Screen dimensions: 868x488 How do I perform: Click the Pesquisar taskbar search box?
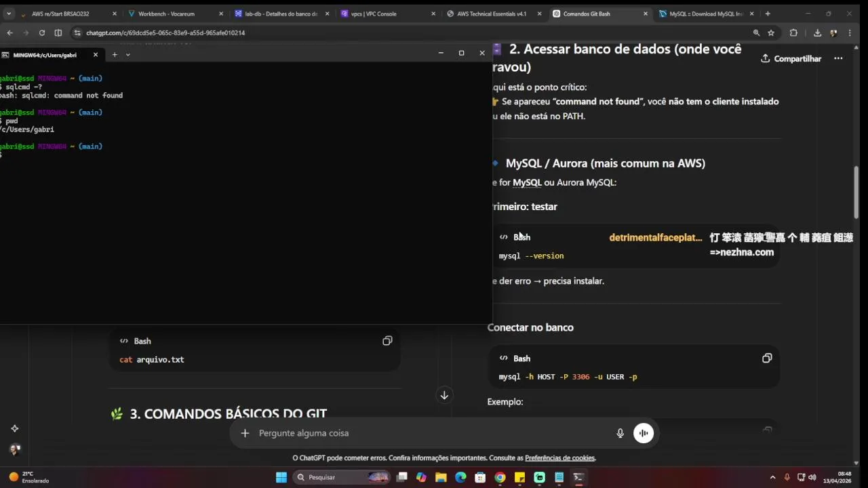pos(342,477)
